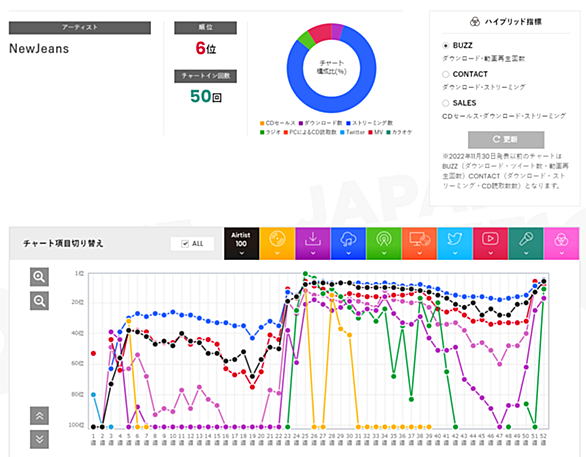Viewport: 586px width, 457px height.
Task: Expand chevron under green radio tab
Action: (x=383, y=253)
